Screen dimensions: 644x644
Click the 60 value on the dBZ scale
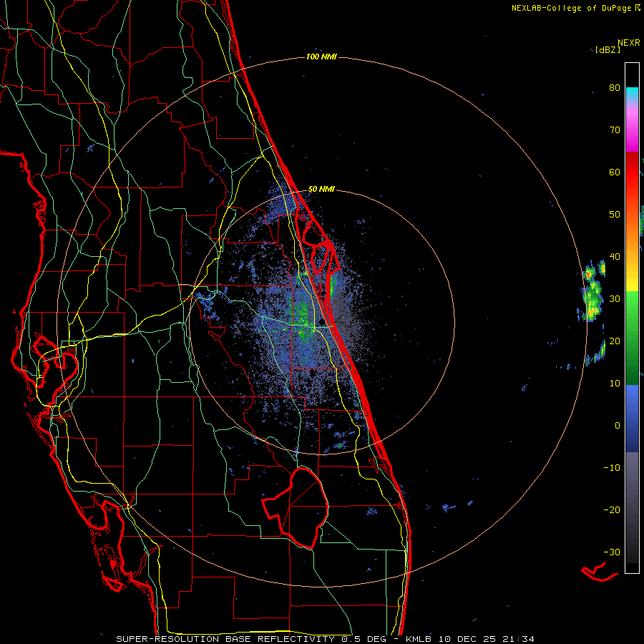click(x=615, y=172)
